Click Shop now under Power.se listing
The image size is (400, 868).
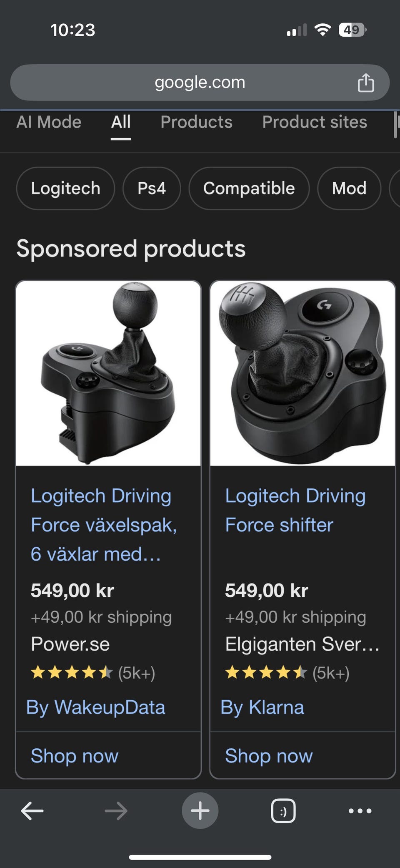[x=75, y=756]
